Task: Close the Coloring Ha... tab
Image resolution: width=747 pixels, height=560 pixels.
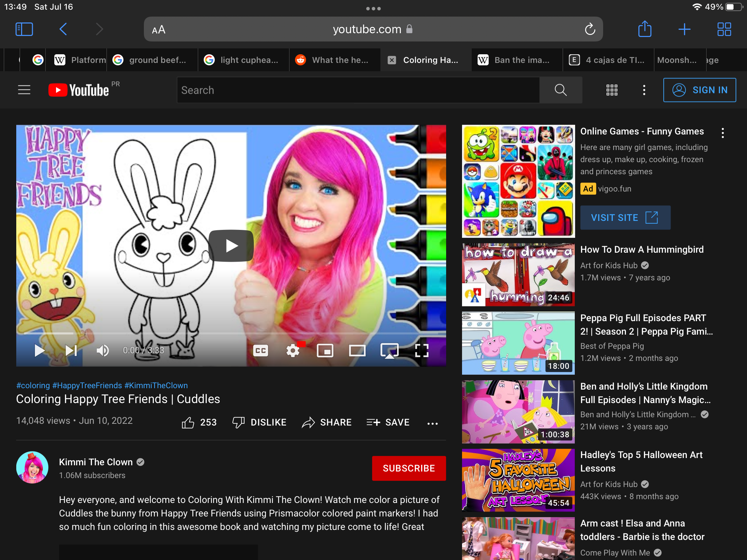Action: click(391, 60)
